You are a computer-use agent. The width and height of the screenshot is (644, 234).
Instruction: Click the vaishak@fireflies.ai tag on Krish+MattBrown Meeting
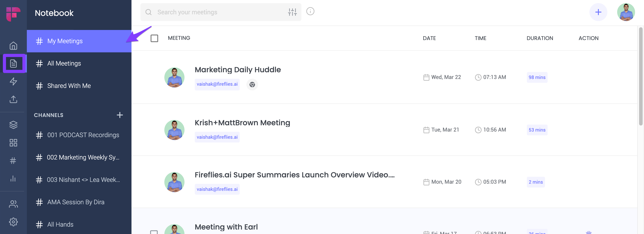217,137
